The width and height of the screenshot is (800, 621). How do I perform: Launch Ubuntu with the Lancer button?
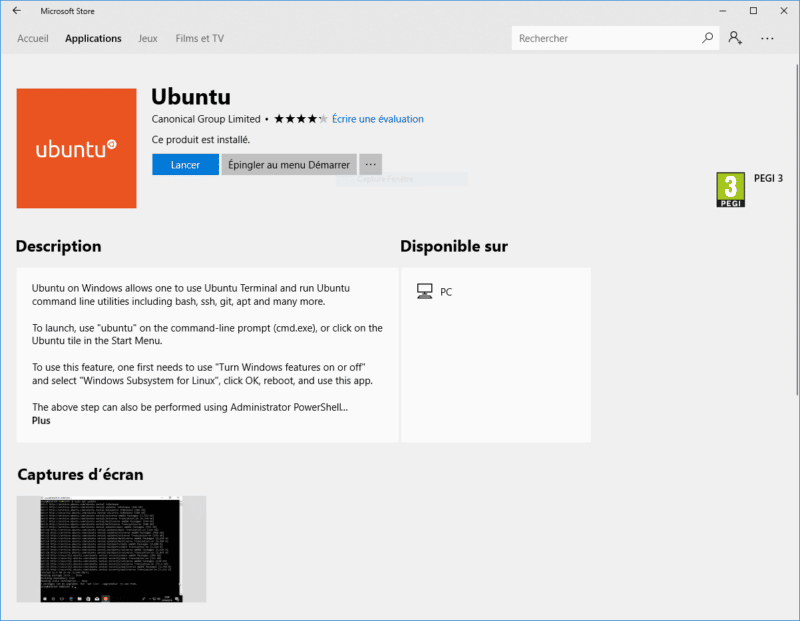[185, 164]
